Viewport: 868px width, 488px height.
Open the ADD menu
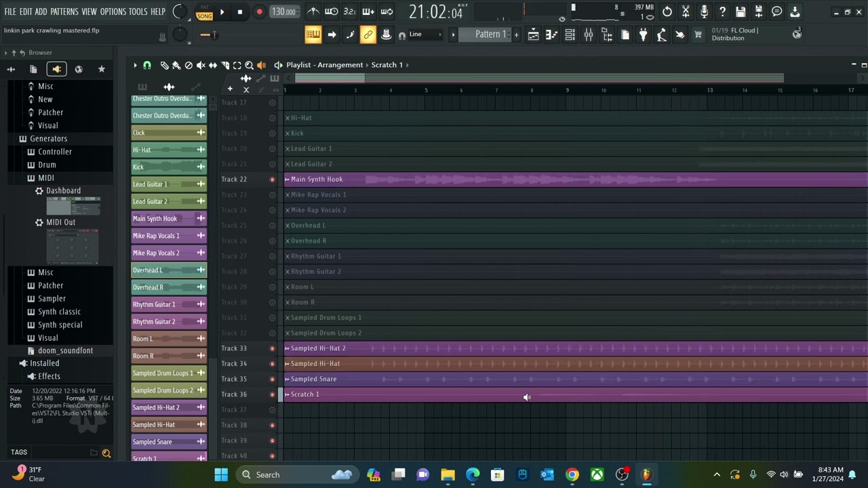[41, 12]
